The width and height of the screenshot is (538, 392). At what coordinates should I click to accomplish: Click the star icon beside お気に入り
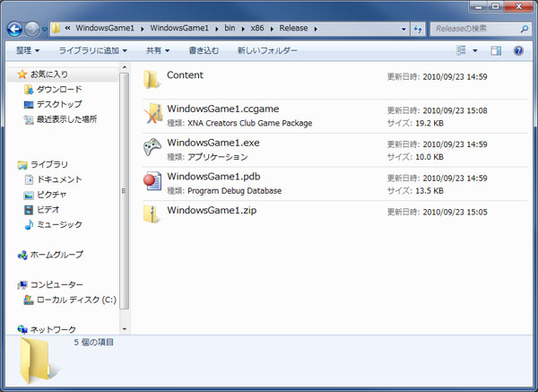(22, 74)
